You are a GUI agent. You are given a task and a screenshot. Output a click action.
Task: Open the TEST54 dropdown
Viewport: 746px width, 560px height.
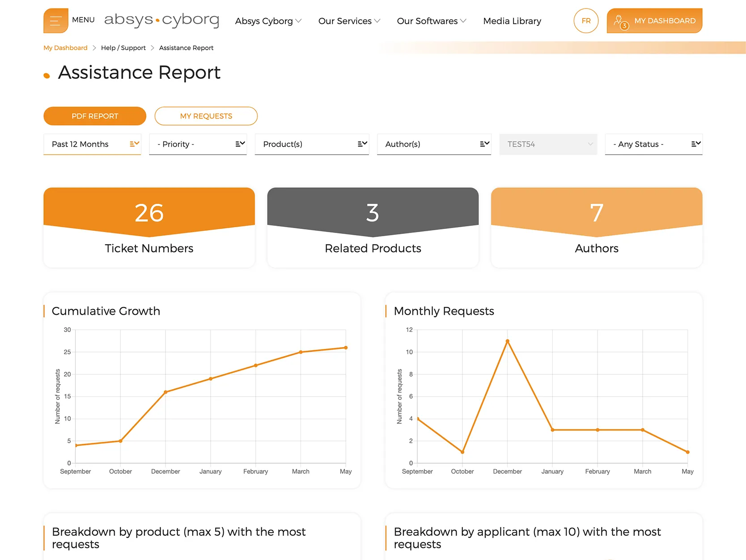tap(548, 144)
